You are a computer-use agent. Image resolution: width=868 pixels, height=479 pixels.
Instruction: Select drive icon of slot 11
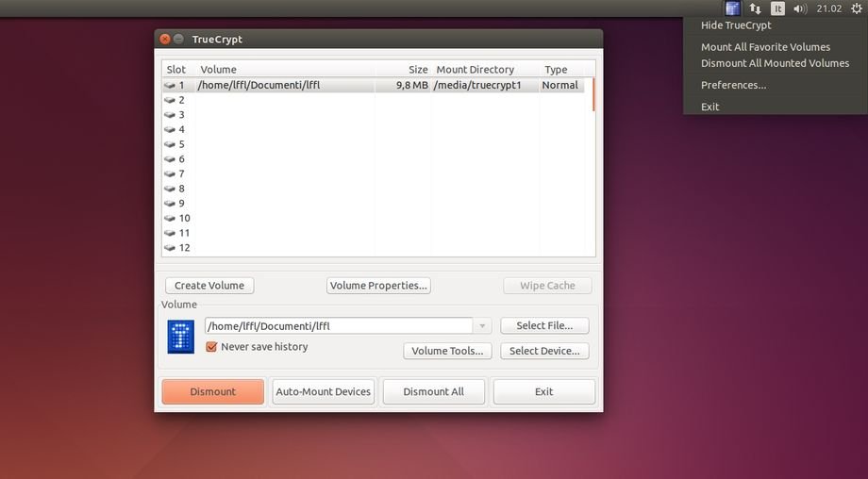tap(170, 233)
